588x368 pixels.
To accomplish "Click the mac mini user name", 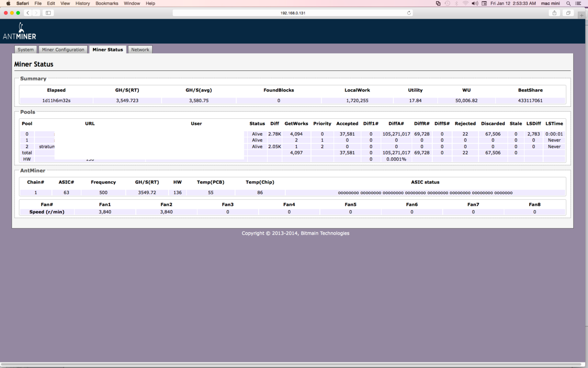I will click(x=550, y=3).
